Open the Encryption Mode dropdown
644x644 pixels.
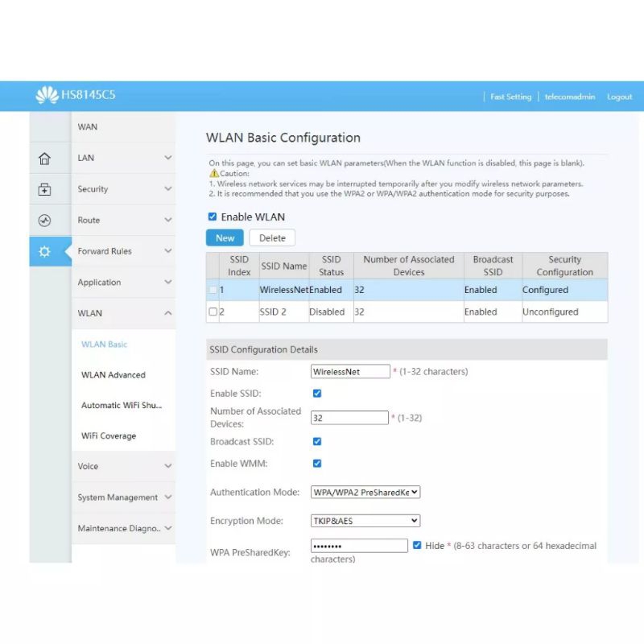coord(365,521)
